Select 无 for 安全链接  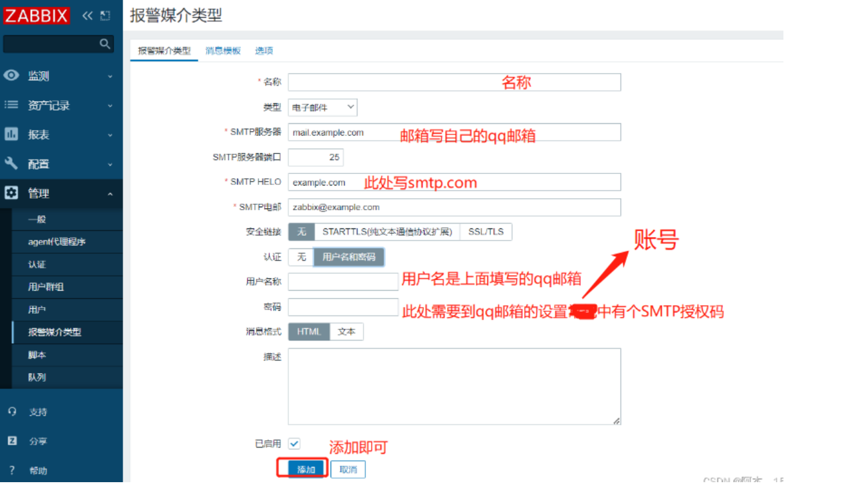coord(301,232)
